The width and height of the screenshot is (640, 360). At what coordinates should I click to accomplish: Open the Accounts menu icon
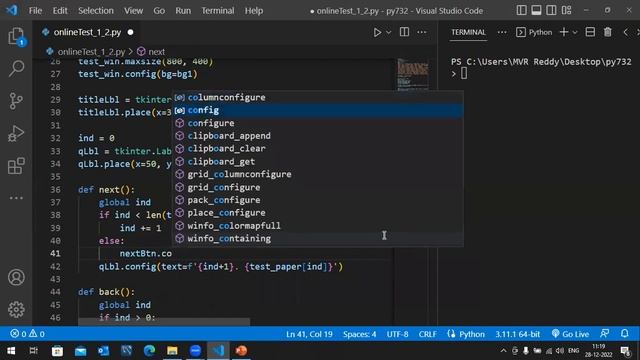(16, 278)
